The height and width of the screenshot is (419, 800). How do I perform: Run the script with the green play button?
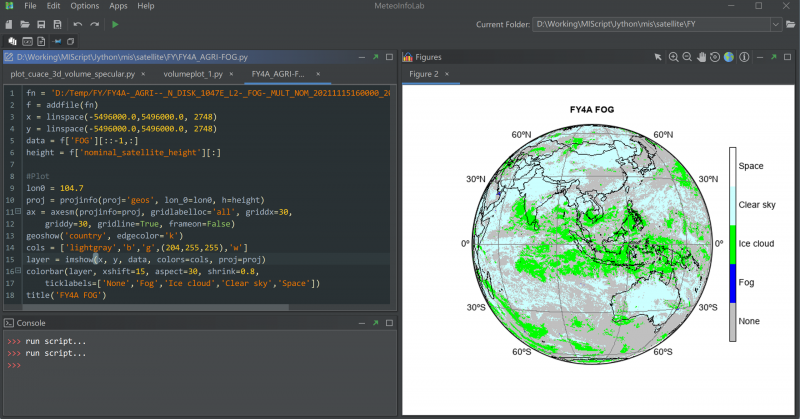115,23
